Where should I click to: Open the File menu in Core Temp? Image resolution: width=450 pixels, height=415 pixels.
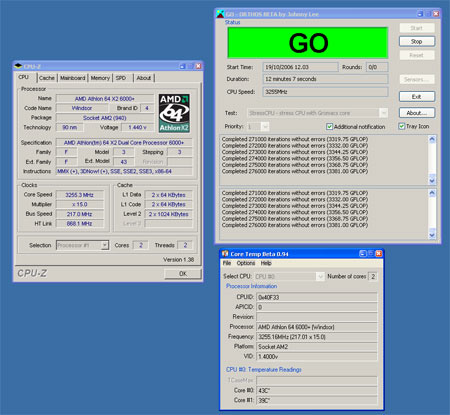point(227,263)
